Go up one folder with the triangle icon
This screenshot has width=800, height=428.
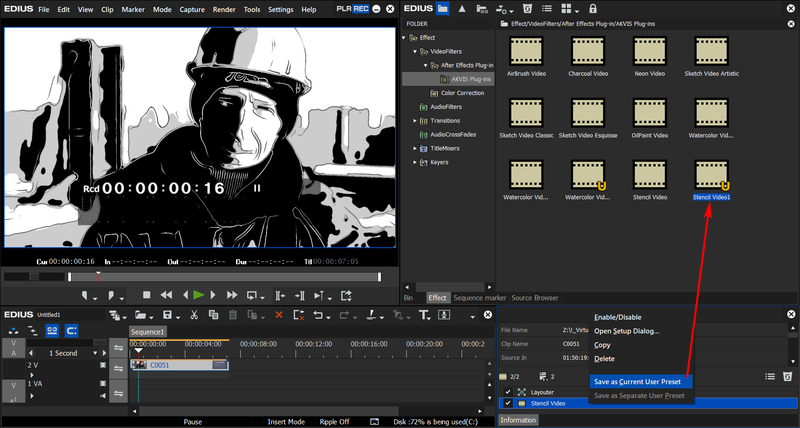(462, 9)
